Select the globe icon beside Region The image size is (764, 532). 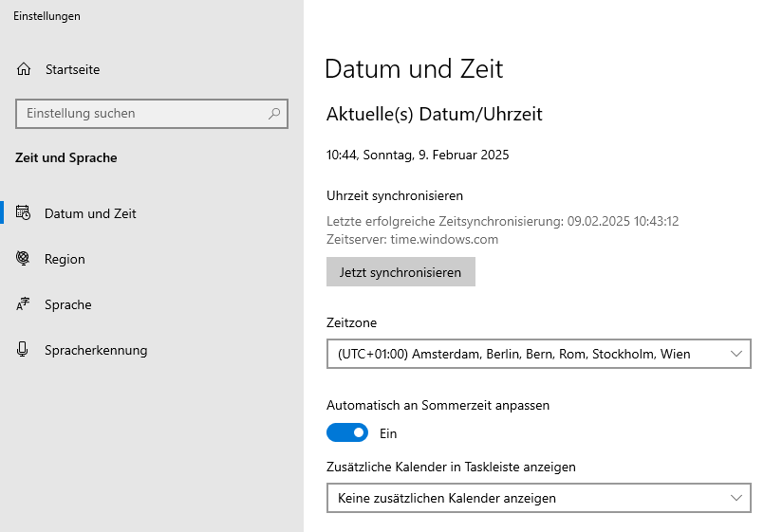point(24,259)
